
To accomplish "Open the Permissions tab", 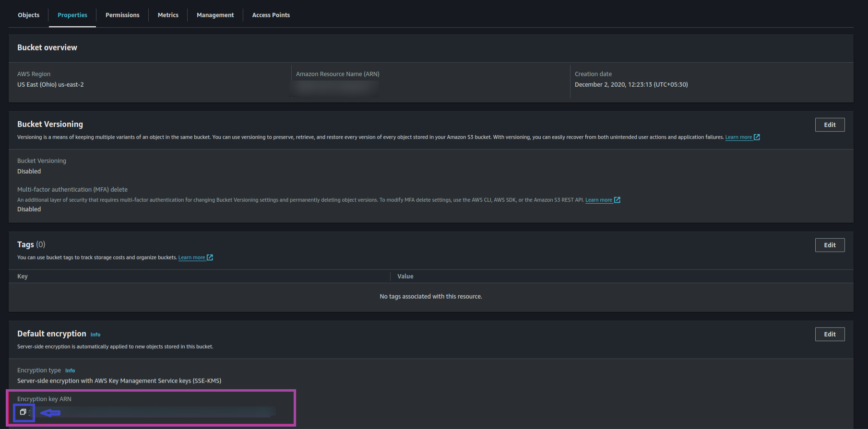I will [x=122, y=15].
